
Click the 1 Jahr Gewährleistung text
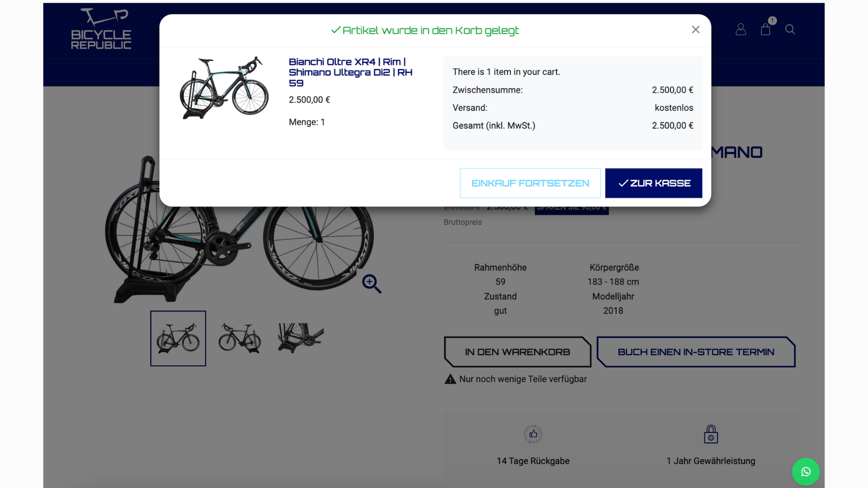click(711, 461)
